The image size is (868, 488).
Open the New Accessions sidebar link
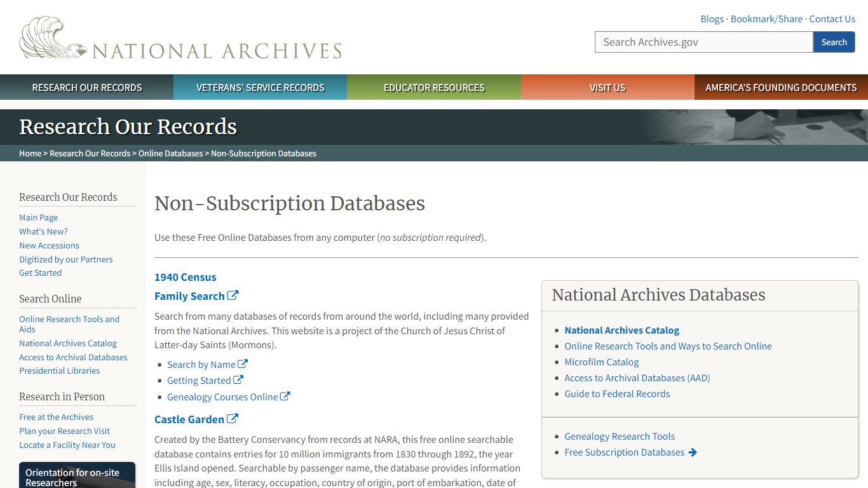click(x=49, y=245)
